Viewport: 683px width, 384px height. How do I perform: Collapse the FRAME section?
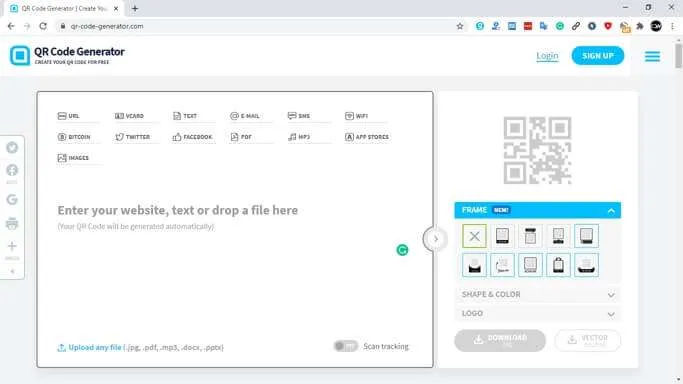[611, 211]
